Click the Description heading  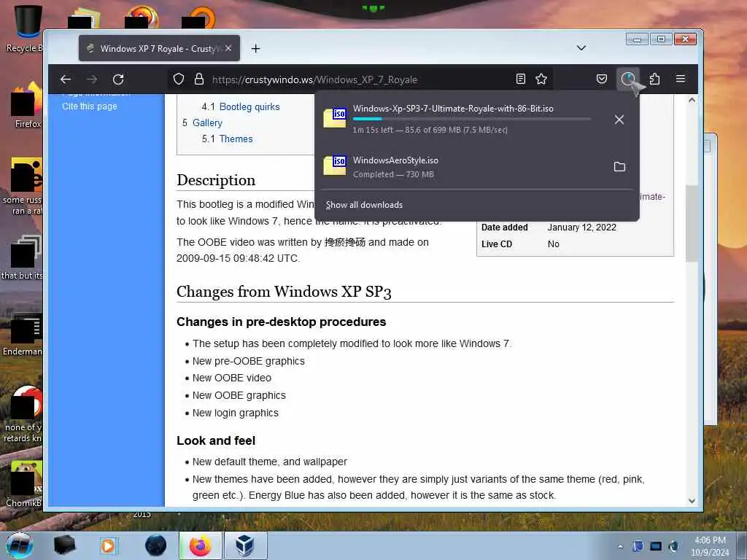click(216, 180)
